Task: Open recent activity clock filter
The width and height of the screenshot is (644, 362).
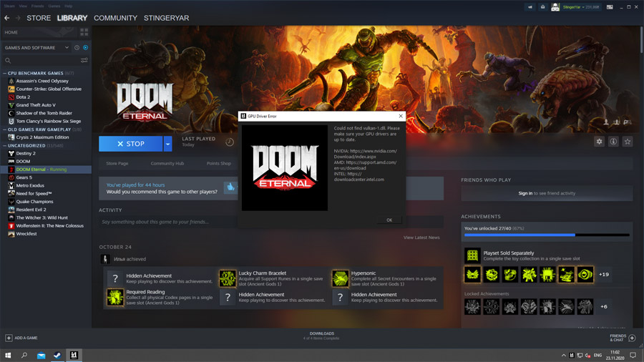Action: 77,48
